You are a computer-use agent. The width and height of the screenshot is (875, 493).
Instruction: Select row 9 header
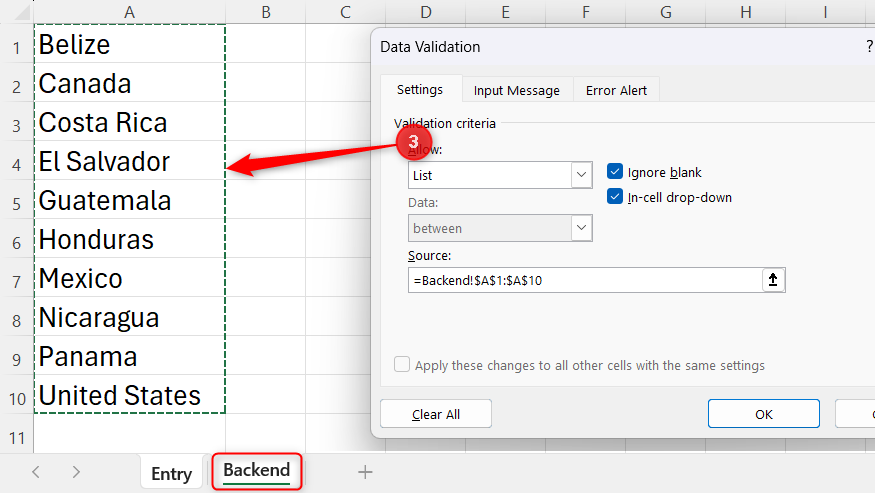click(x=17, y=356)
